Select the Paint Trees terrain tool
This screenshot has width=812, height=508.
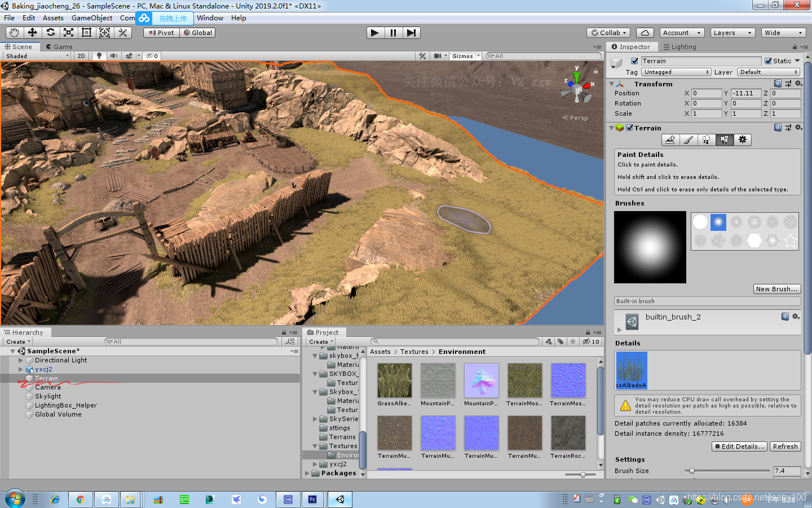706,139
